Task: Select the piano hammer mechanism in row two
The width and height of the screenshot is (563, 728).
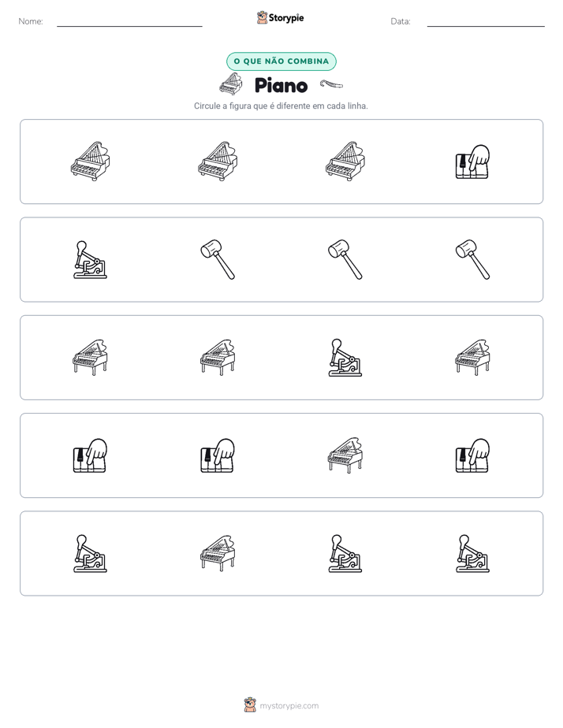Action: coord(90,259)
